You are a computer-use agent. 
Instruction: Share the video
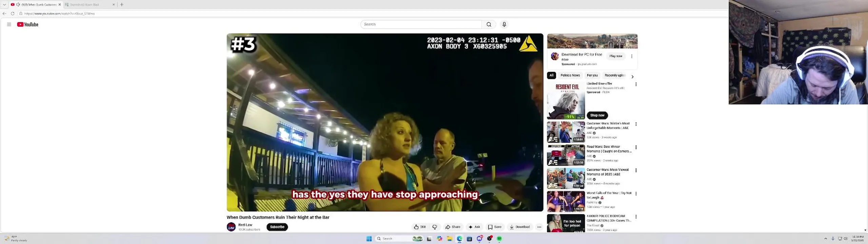click(x=453, y=227)
